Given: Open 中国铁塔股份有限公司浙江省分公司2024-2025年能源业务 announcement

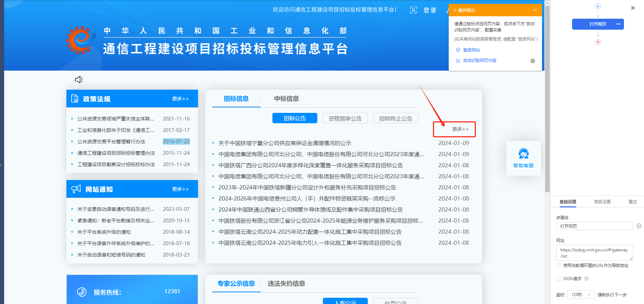Looking at the screenshot, I should (x=320, y=221).
